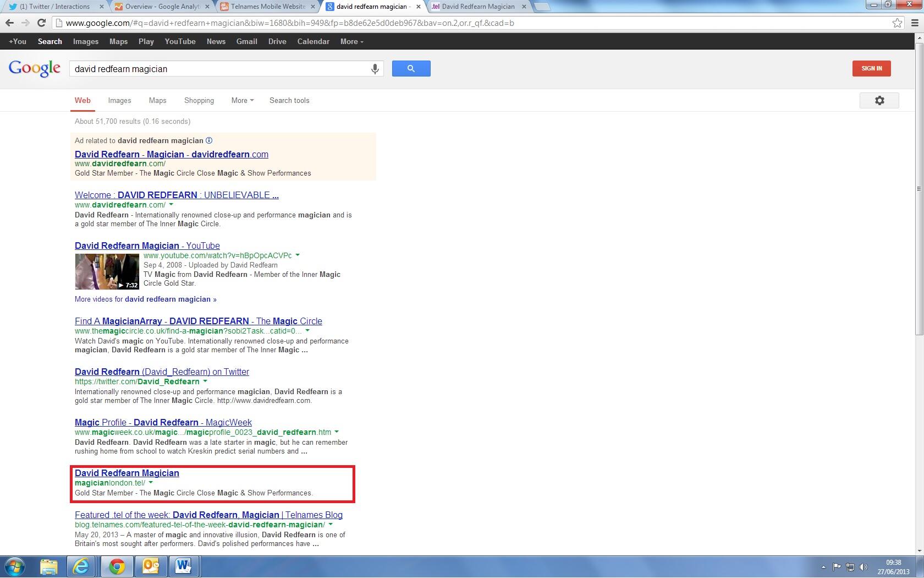Click the volume icon in system tray
Image resolution: width=924 pixels, height=578 pixels.
pyautogui.click(x=864, y=567)
